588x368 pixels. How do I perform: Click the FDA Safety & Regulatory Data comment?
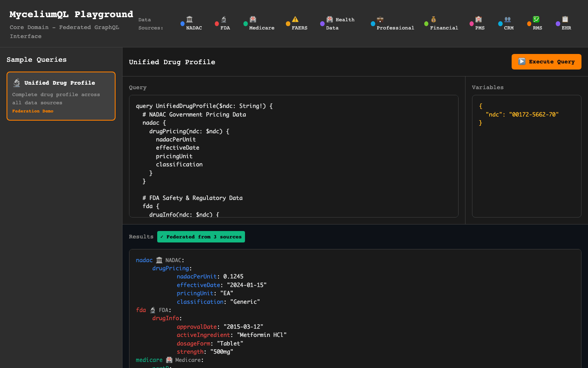tap(193, 198)
